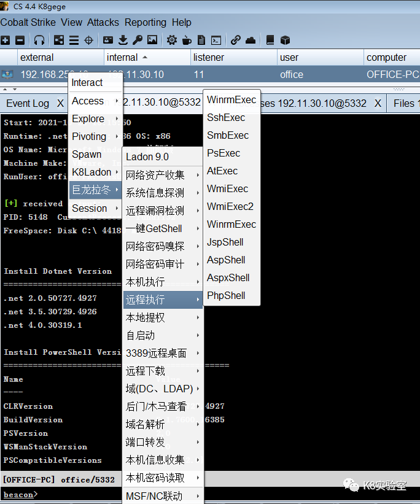420x504 pixels.
Task: Open the 域(DC、LDAP) menu entry
Action: [163, 389]
